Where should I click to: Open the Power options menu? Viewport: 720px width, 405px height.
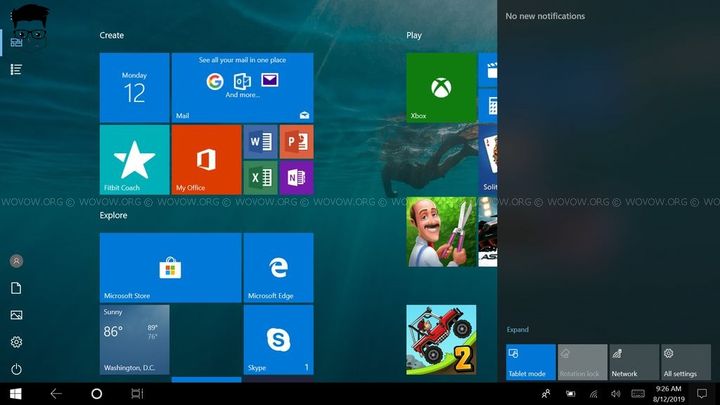(17, 369)
